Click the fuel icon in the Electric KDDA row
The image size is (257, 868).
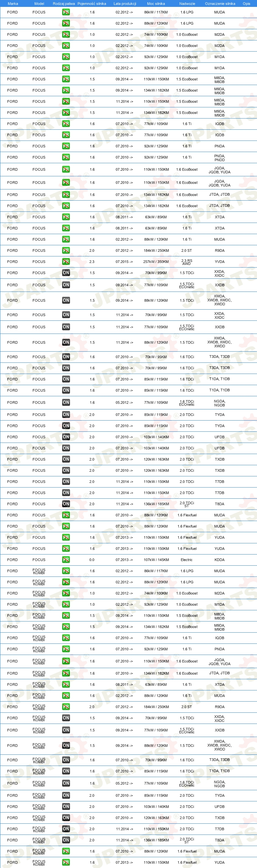click(x=66, y=560)
